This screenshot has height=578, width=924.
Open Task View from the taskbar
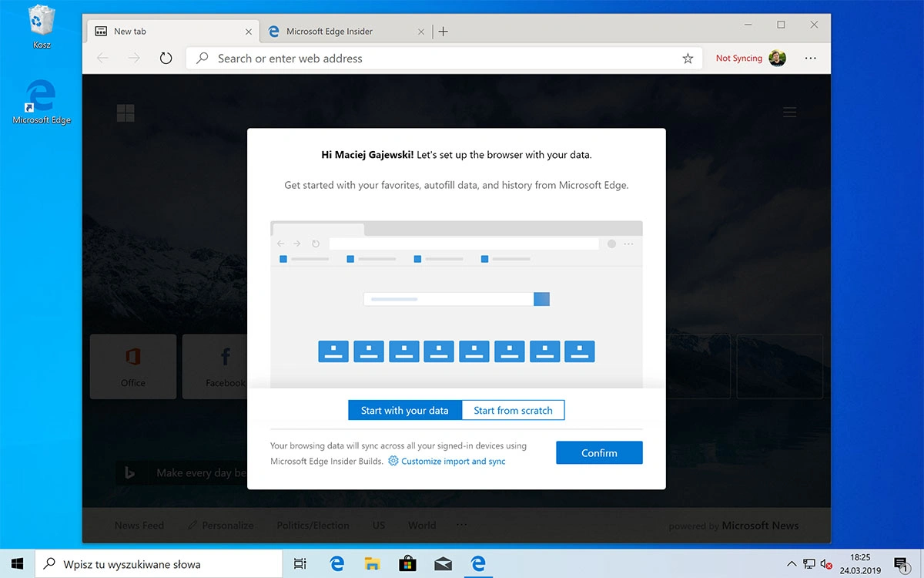click(300, 563)
